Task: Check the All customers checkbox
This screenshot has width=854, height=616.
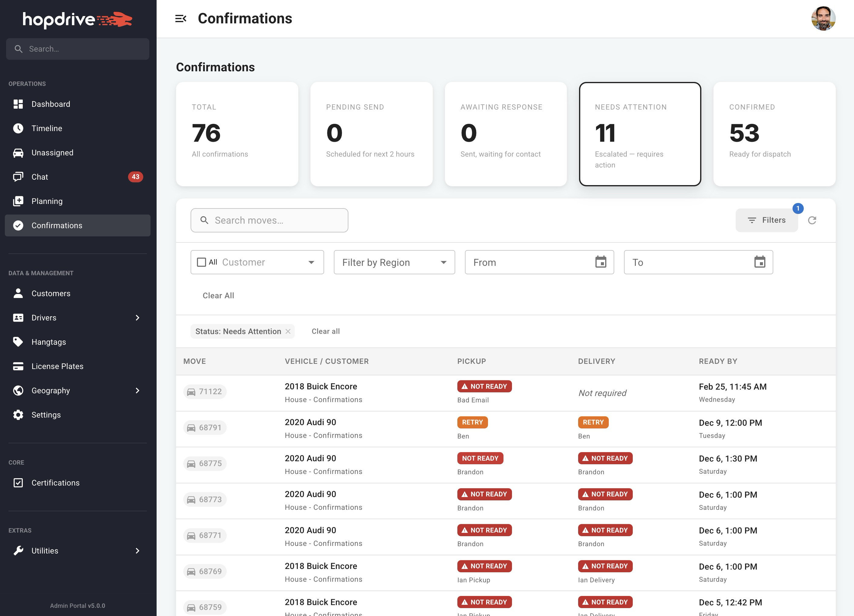Action: (x=202, y=262)
